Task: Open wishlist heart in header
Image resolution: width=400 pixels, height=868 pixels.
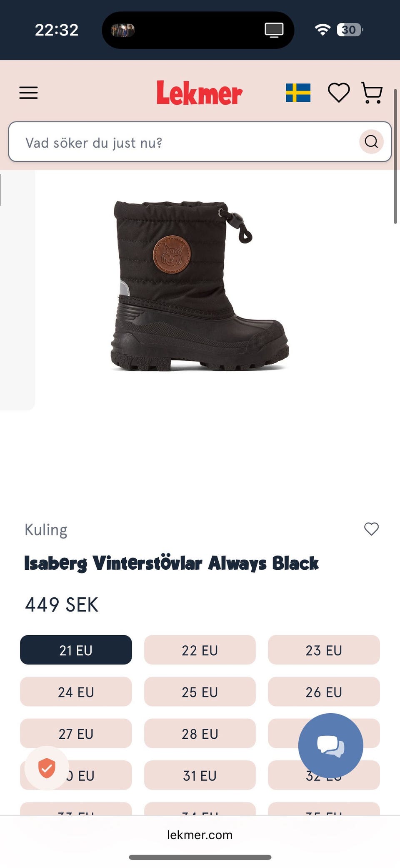Action: pyautogui.click(x=339, y=93)
